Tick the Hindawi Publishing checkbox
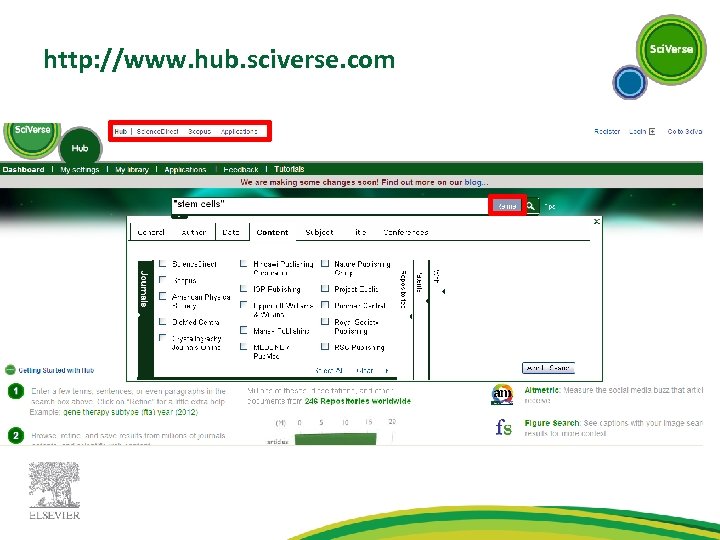Image resolution: width=720 pixels, height=540 pixels. tap(243, 264)
